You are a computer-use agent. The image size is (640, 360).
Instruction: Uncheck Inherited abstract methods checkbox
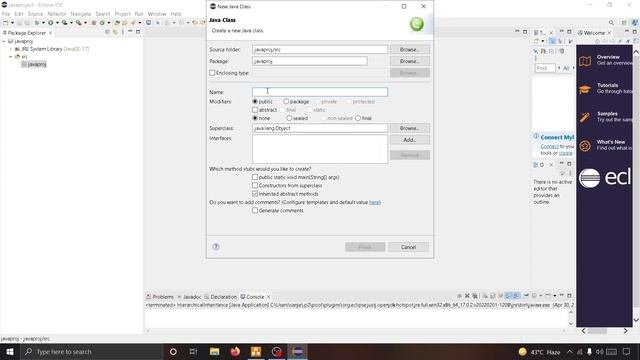tap(255, 194)
